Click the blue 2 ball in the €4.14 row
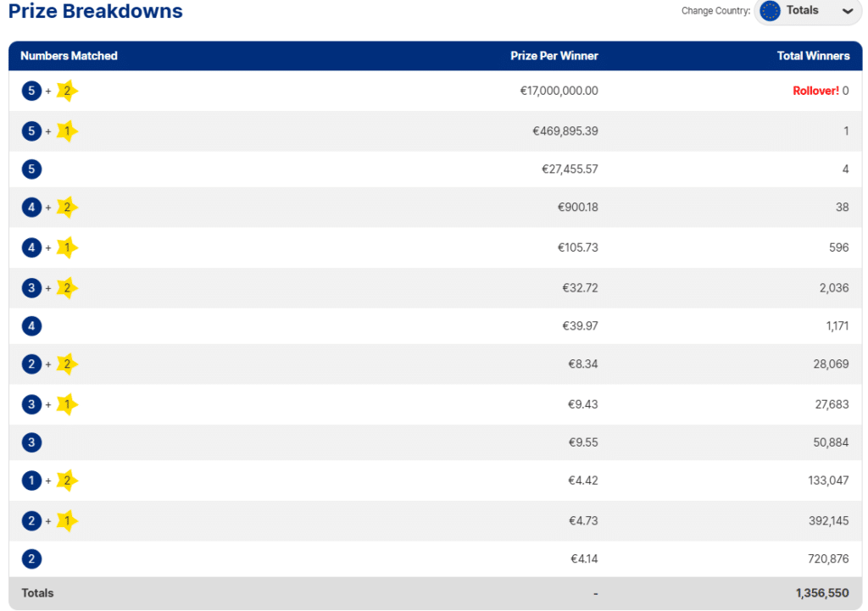Viewport: 868px width, 611px height. [31, 559]
